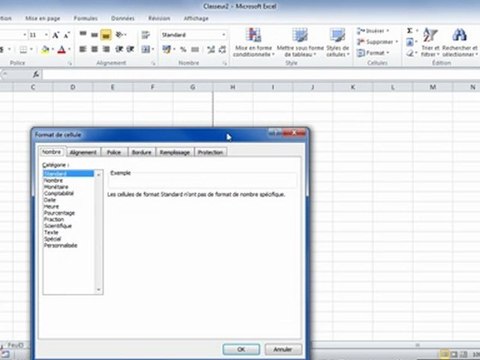Viewport: 480px width, 360px height.
Task: Expand the borders dropdown arrow
Action: coord(31,50)
